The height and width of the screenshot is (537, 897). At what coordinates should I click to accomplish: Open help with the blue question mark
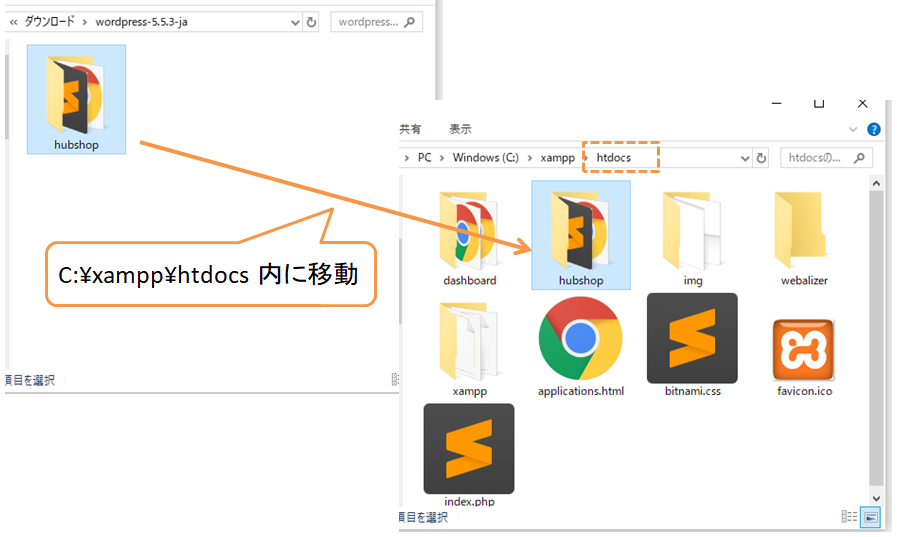tap(874, 129)
